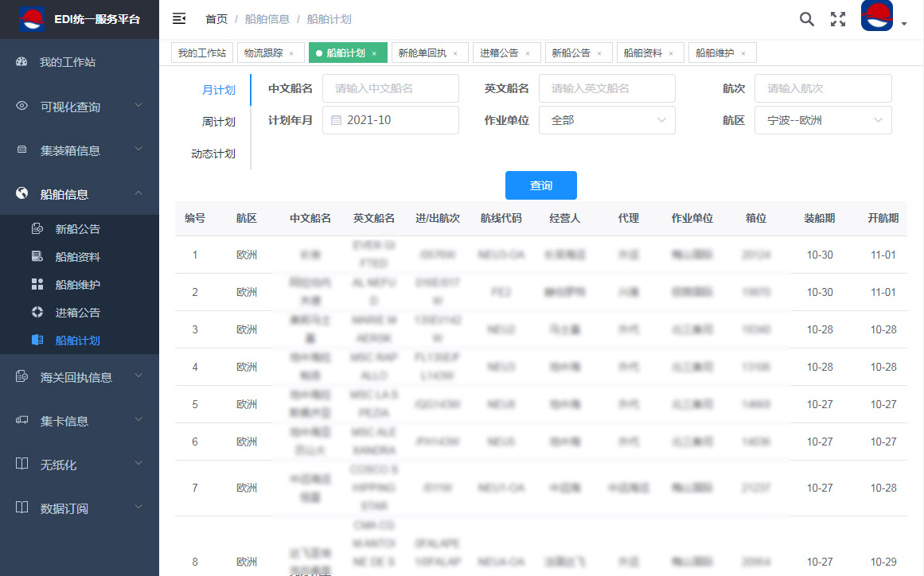The height and width of the screenshot is (576, 924).
Task: Open the search magnifier icon
Action: click(806, 19)
